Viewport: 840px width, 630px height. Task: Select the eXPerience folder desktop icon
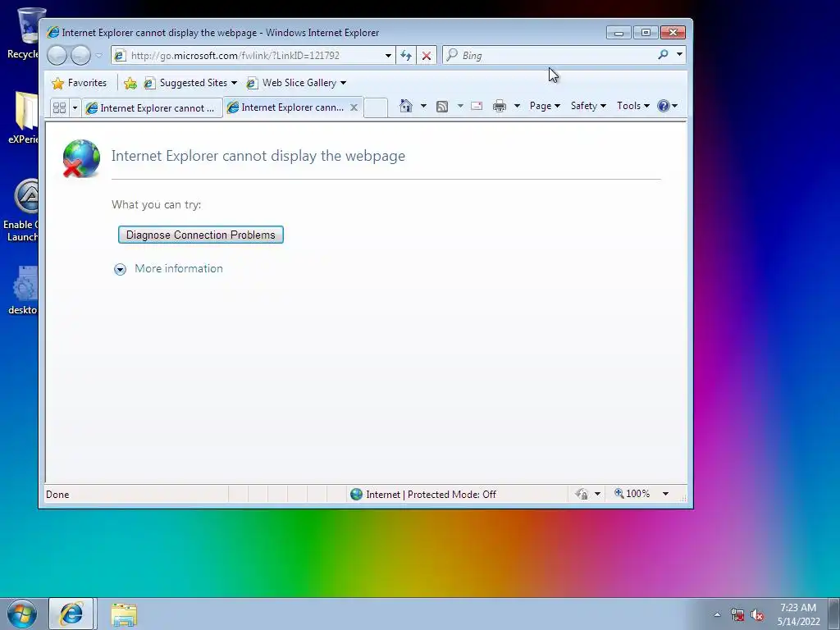pyautogui.click(x=24, y=118)
